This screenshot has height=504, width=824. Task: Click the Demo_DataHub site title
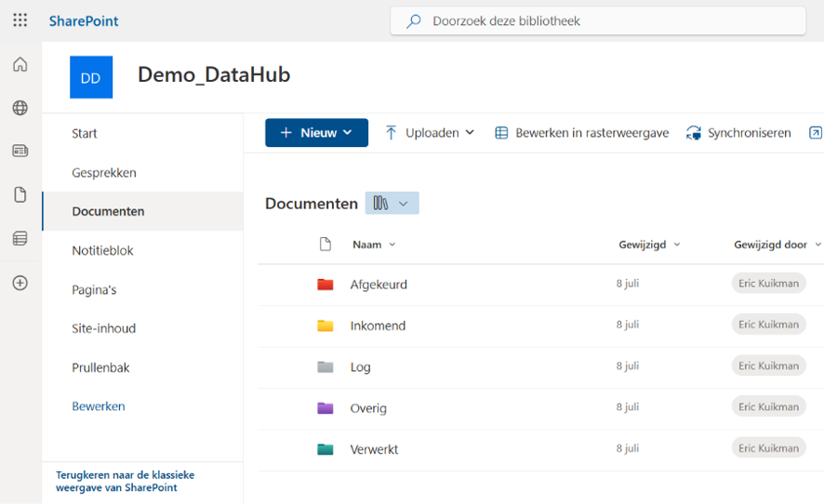(214, 74)
